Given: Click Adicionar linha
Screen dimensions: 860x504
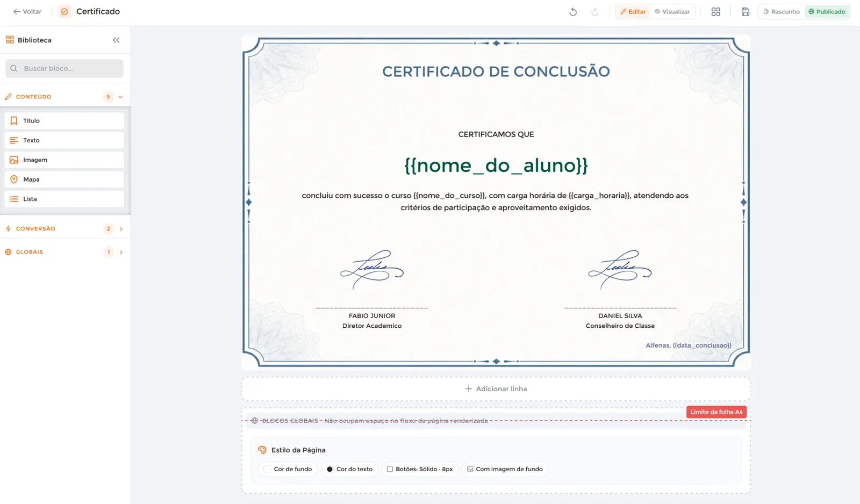Looking at the screenshot, I should [x=496, y=389].
